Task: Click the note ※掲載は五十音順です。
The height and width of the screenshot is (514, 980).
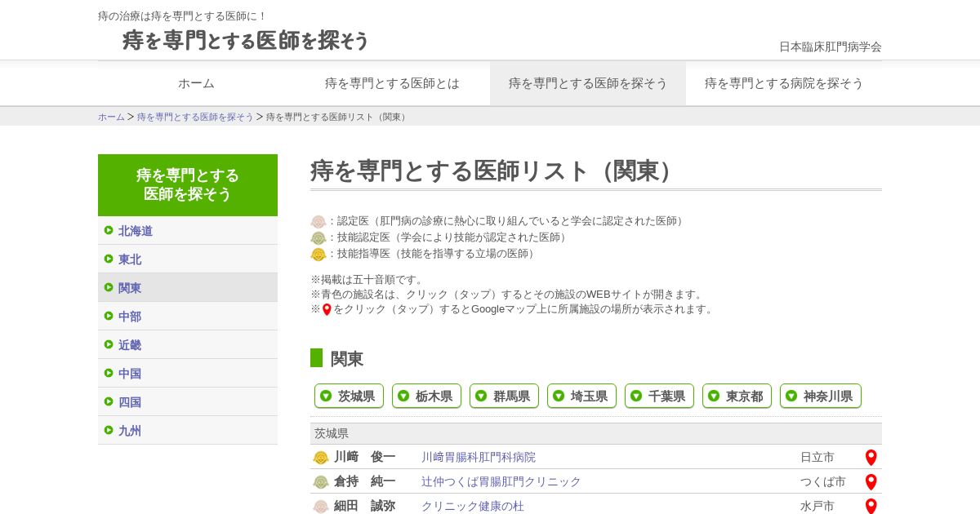Action: point(367,280)
